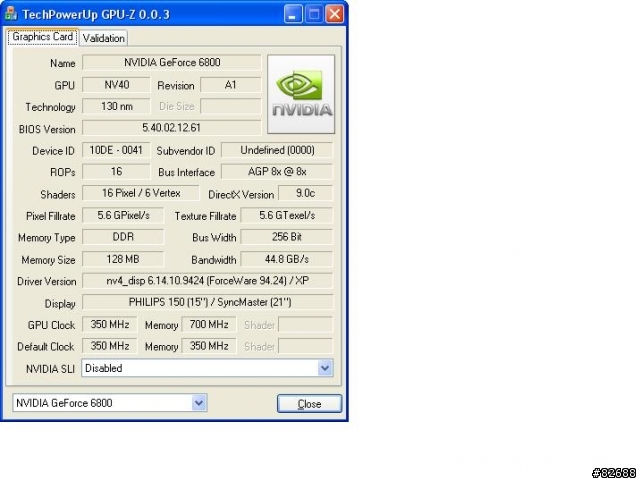Click the Pixel Fillrate 5.6 GPixel/s field

click(x=123, y=215)
